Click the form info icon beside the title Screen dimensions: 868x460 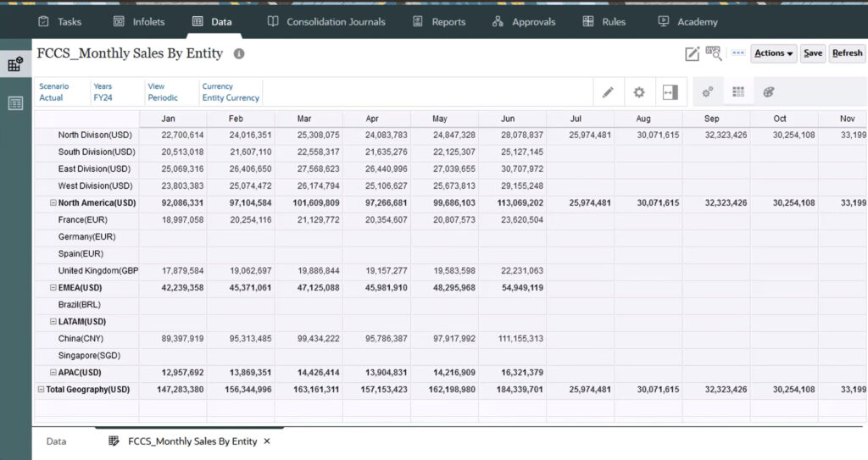coord(239,53)
